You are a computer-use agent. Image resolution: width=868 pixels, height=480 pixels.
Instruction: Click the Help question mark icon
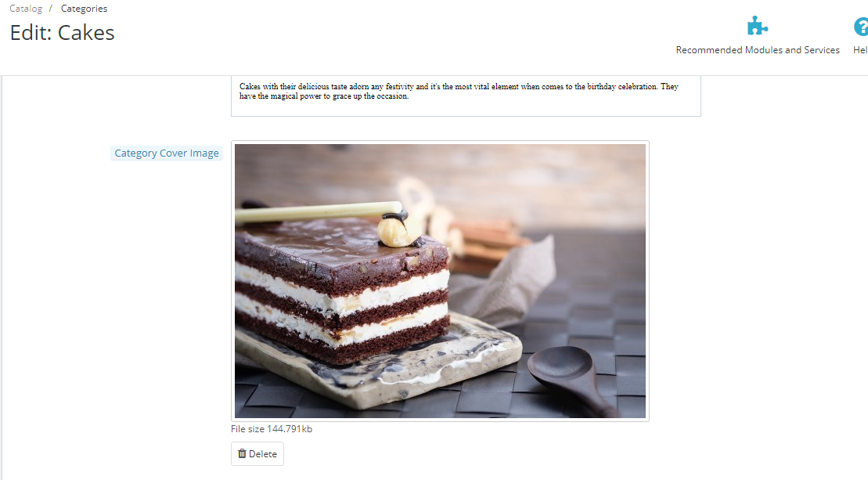point(861,26)
